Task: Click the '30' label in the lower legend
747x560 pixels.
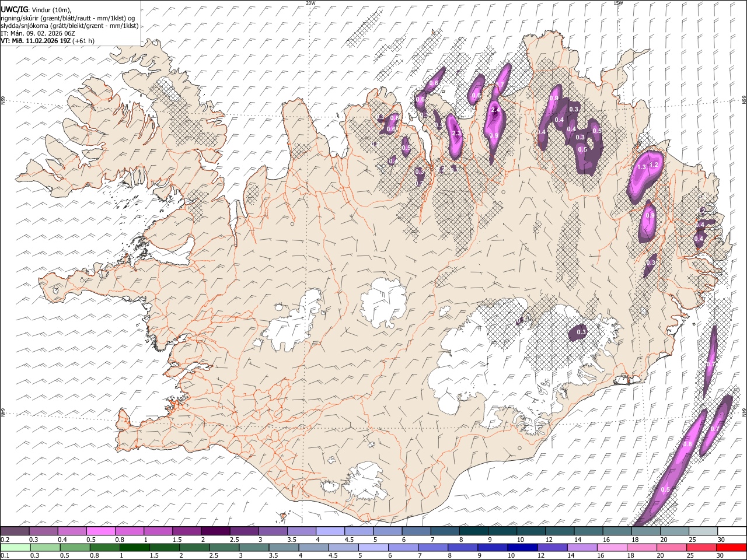Action: click(x=720, y=555)
